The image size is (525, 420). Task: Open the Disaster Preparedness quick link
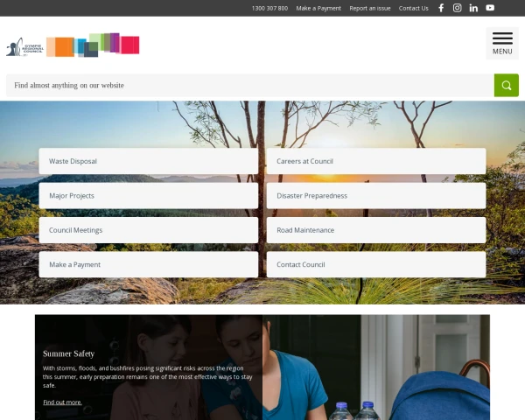(376, 196)
